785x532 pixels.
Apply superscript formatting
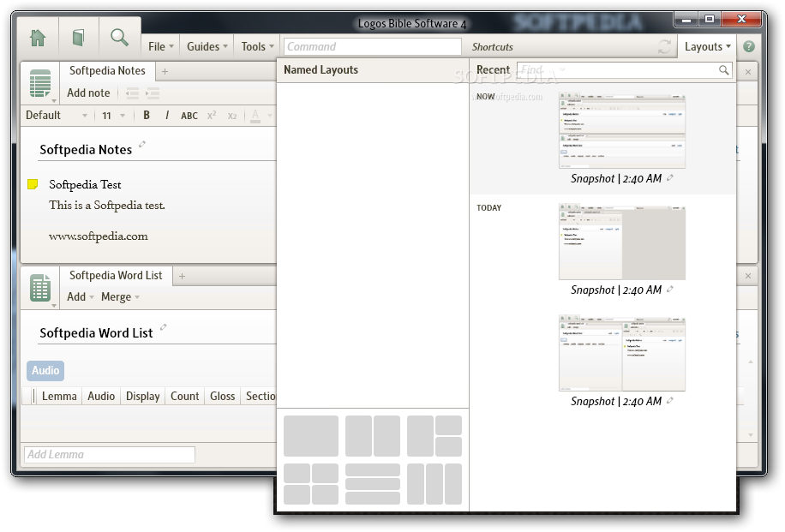(212, 115)
